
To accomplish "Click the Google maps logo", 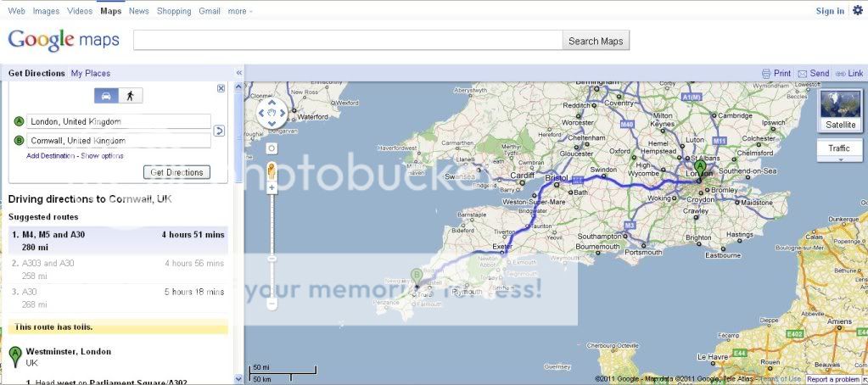I will [x=64, y=40].
